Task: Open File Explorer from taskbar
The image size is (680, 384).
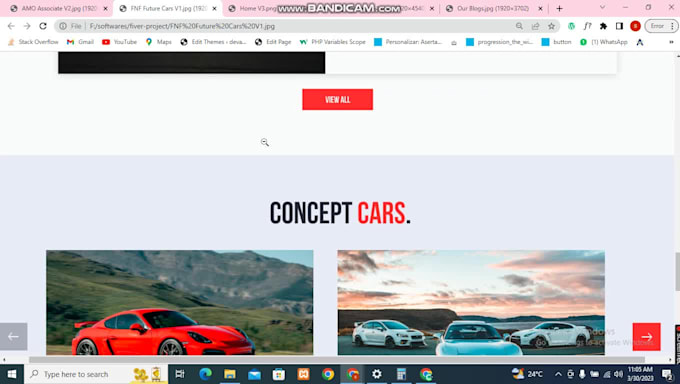Action: tap(230, 374)
